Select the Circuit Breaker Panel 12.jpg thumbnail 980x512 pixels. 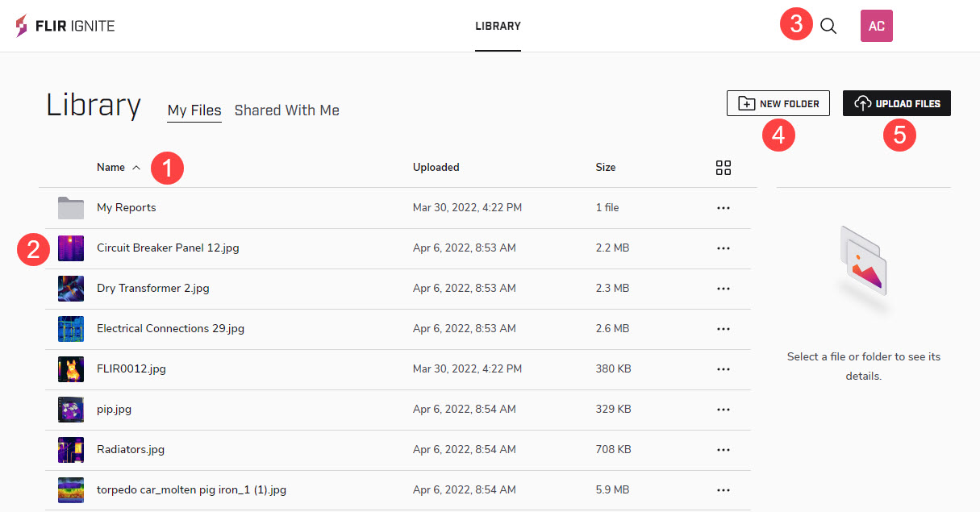click(x=71, y=248)
